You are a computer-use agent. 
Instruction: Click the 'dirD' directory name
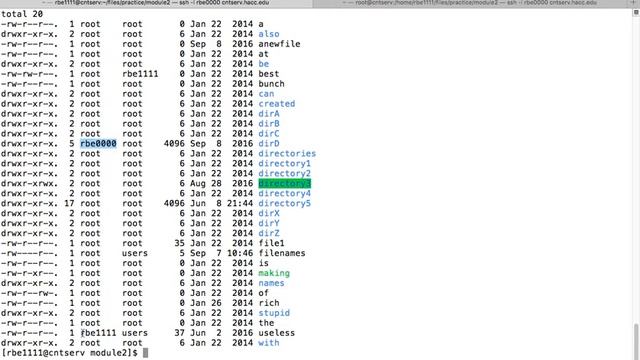coord(269,144)
